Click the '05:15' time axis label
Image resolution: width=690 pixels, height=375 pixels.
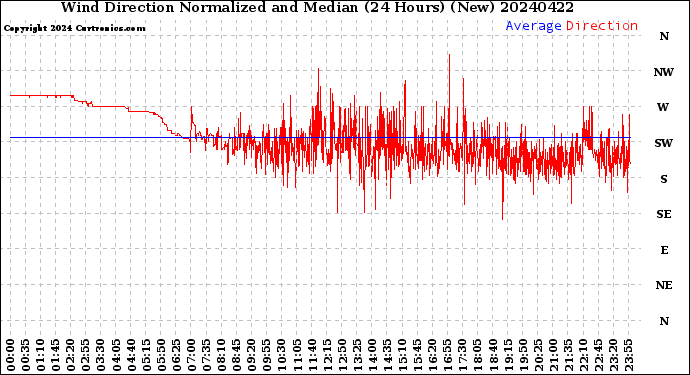tap(146, 355)
